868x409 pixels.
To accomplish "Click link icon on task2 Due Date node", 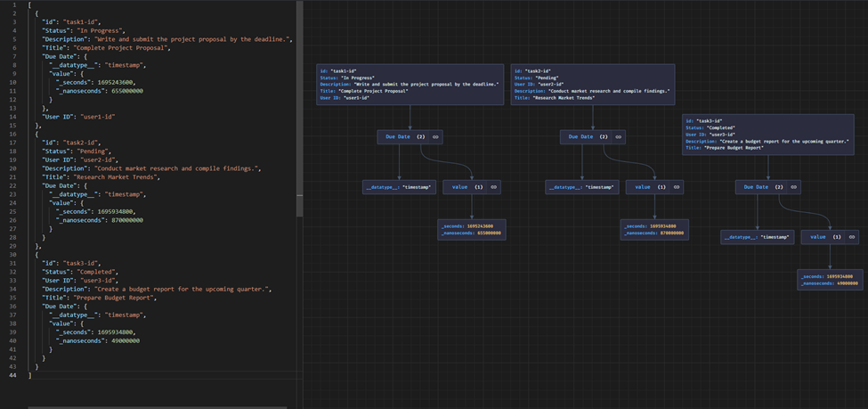I will click(618, 137).
